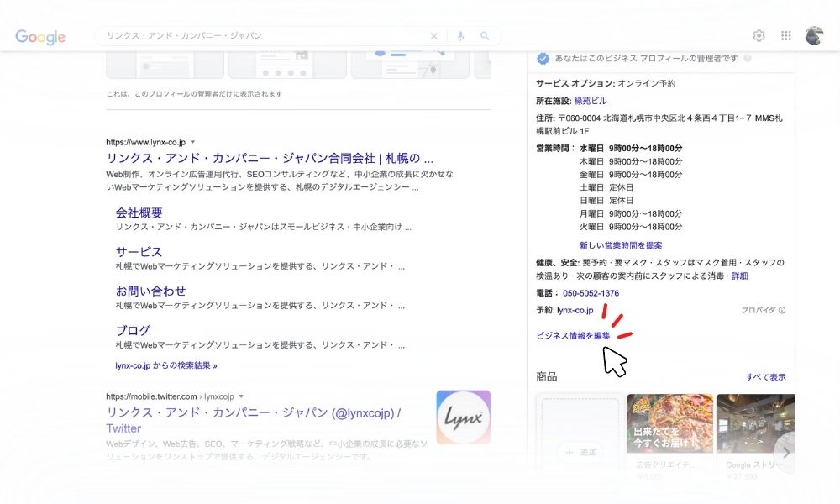
Task: Click 'lynx-co.jp からの検索結果 »' link
Action: coord(166,365)
